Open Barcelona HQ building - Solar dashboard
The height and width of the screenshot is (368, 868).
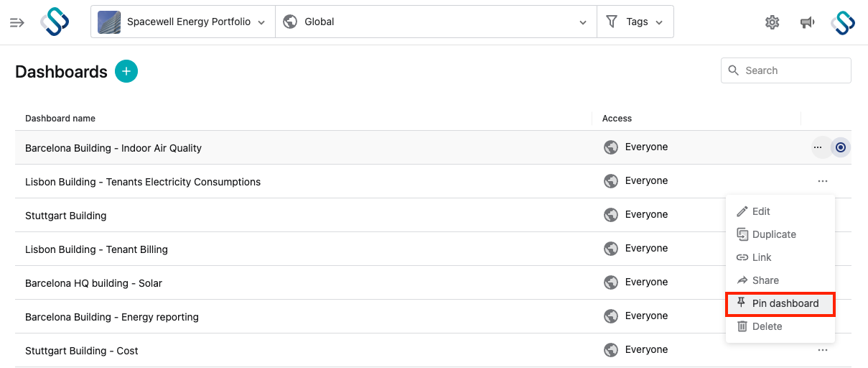[93, 283]
